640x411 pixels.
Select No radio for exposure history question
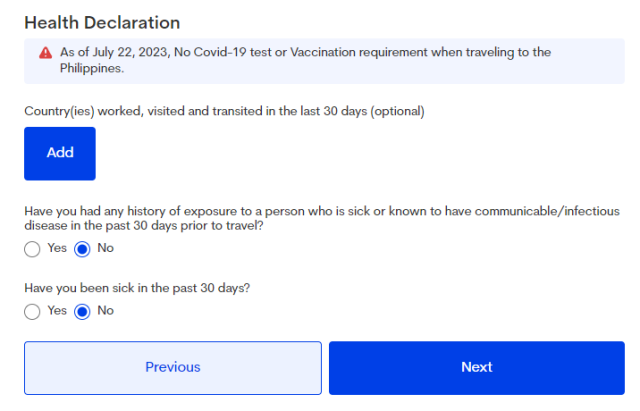click(x=83, y=249)
